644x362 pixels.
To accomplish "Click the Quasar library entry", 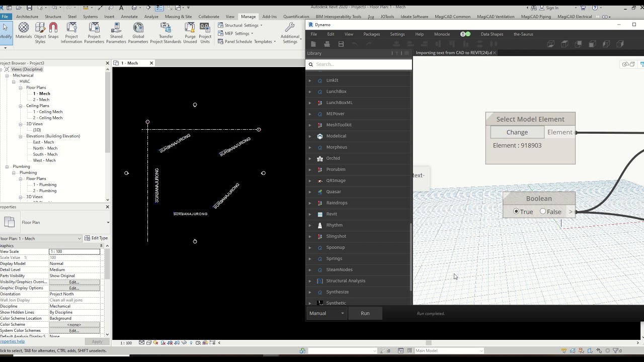I will pyautogui.click(x=334, y=192).
